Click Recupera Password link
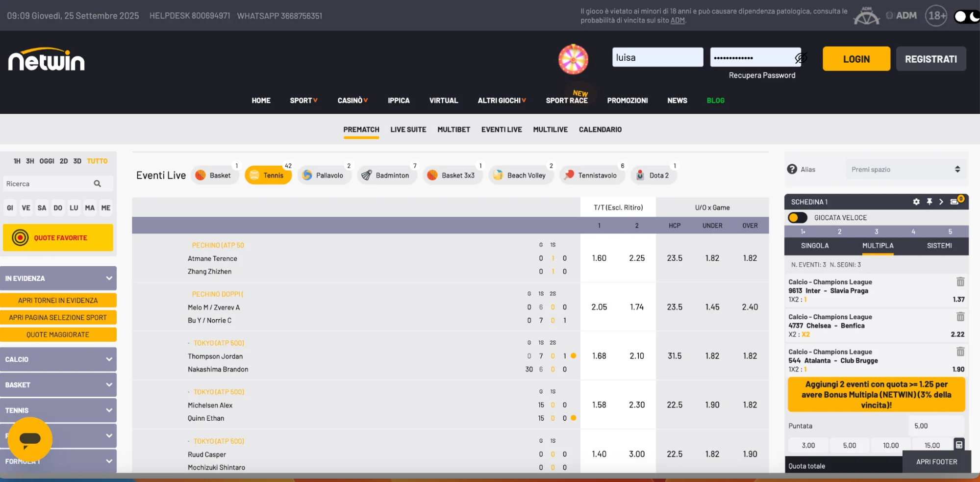 click(762, 75)
